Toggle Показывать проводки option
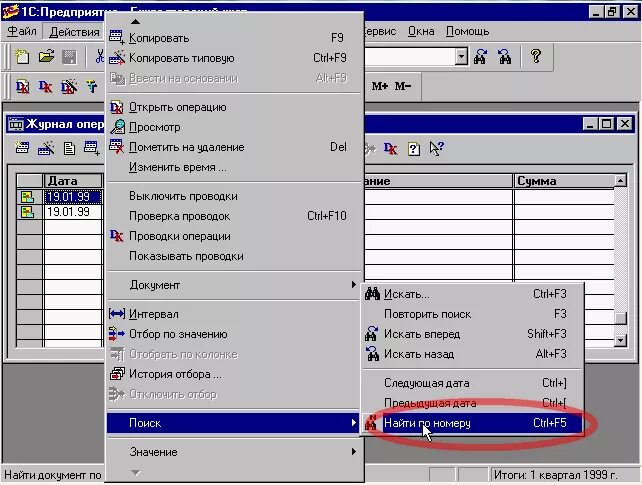 [235, 256]
